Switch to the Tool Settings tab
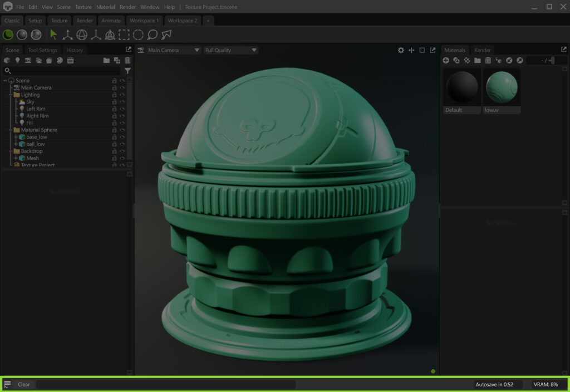 point(43,50)
